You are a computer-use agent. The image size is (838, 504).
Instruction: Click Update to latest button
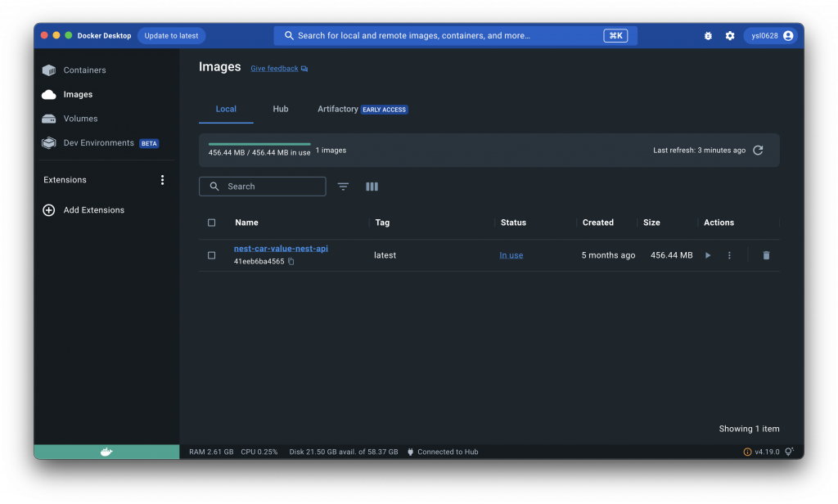[x=171, y=36]
